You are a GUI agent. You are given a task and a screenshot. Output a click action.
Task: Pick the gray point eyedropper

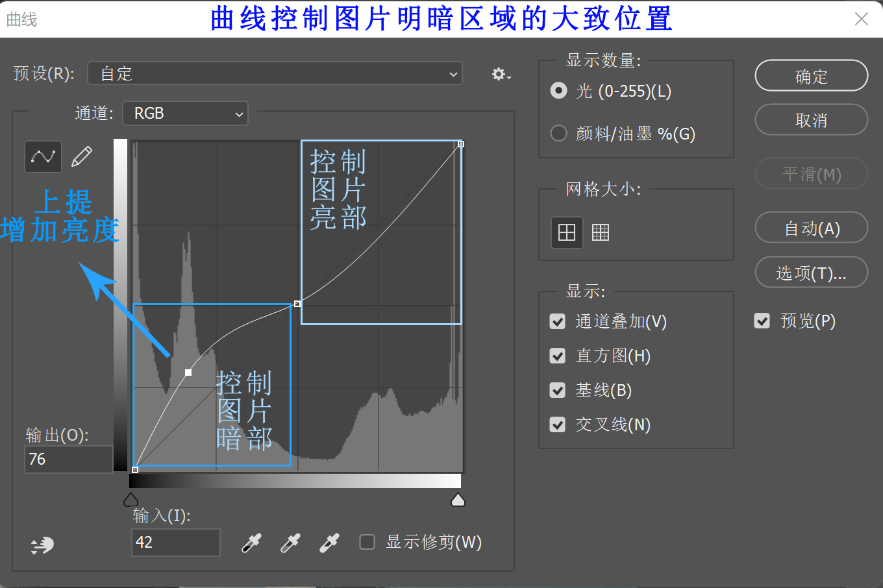(290, 543)
